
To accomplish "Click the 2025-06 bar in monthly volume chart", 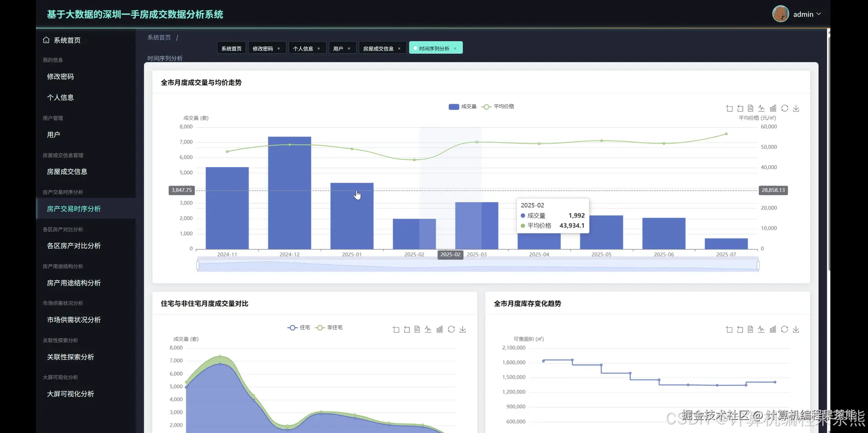I will click(664, 234).
